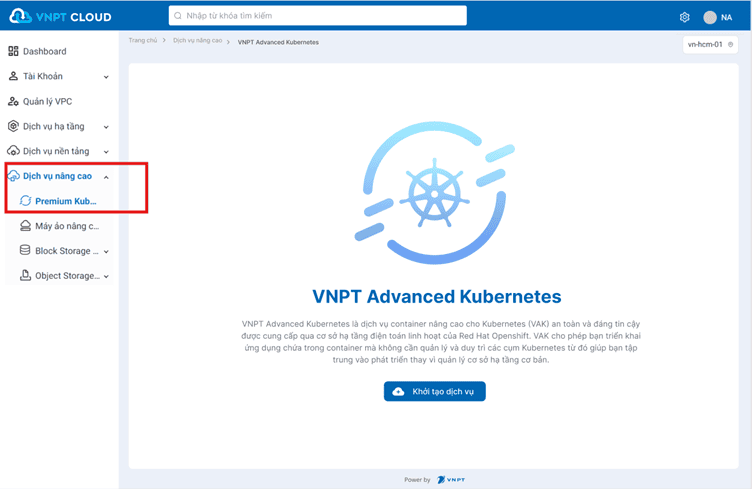Collapse the Dịch vụ nâng cao section
Image resolution: width=752 pixels, height=489 pixels.
[106, 177]
